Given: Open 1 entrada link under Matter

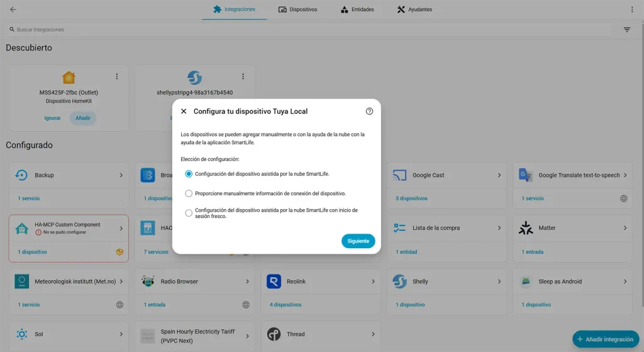Looking at the screenshot, I should tap(532, 252).
